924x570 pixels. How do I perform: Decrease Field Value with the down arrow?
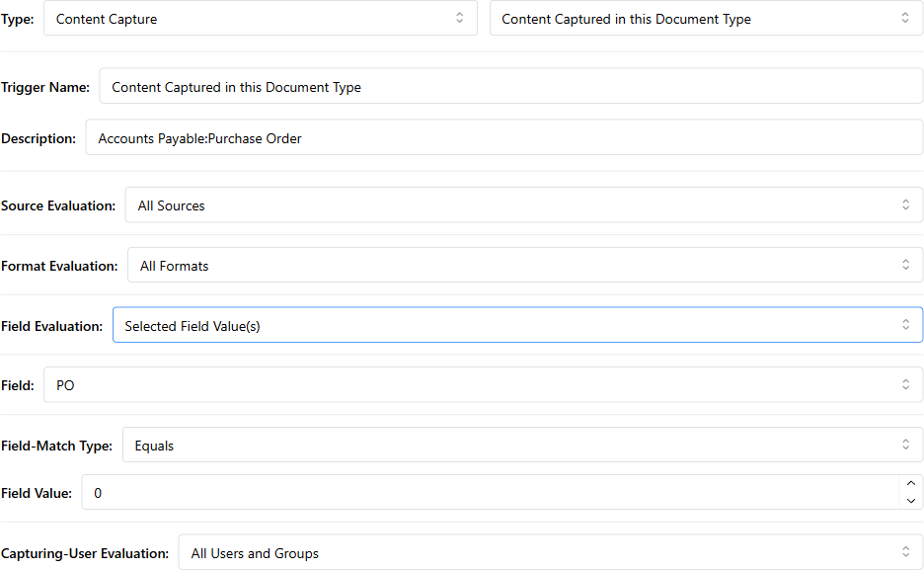click(911, 501)
